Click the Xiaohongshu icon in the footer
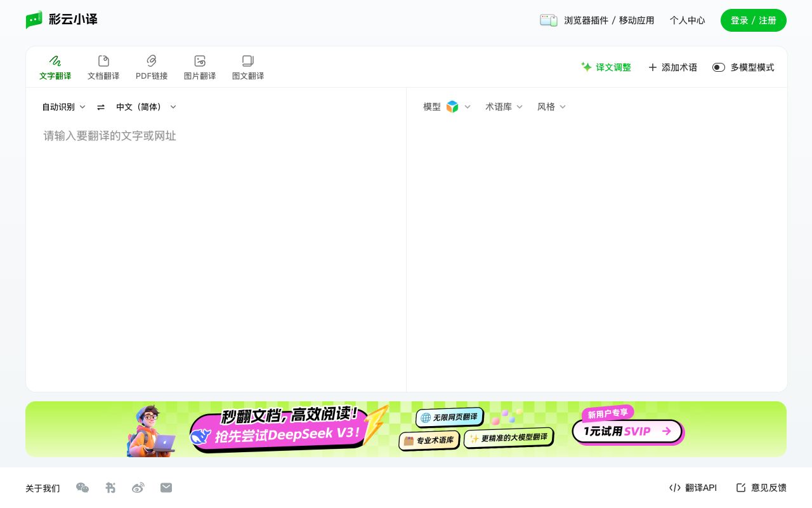 pyautogui.click(x=110, y=488)
